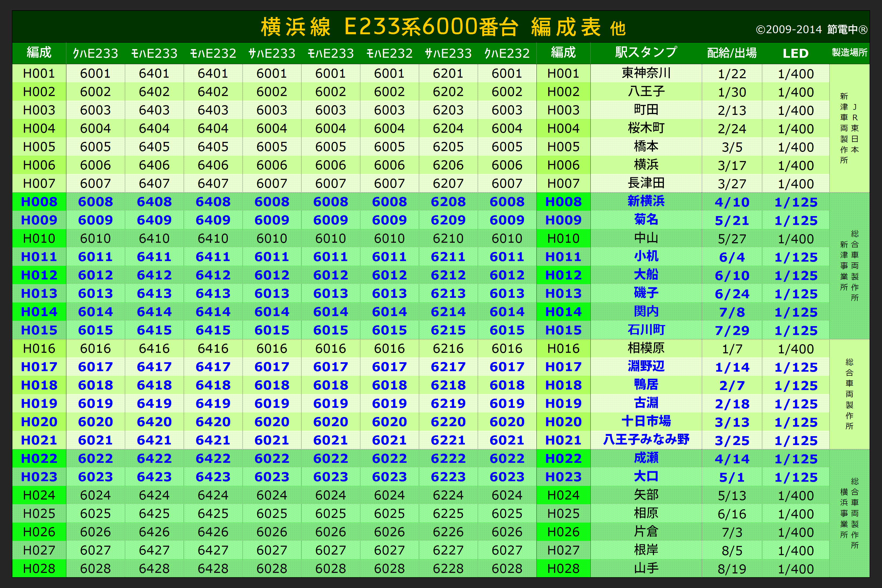882x588 pixels.
Task: Click the 八王子みなみ野 station cell
Action: [x=646, y=439]
